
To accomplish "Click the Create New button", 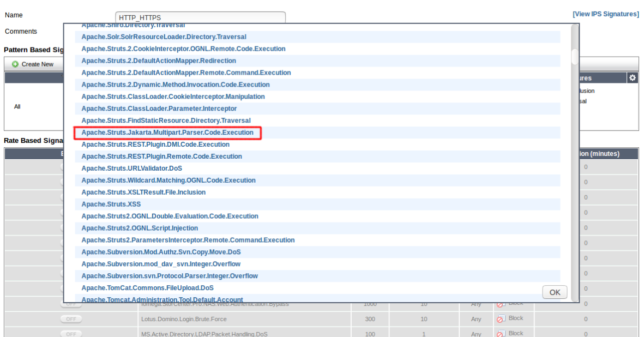I will [x=33, y=64].
